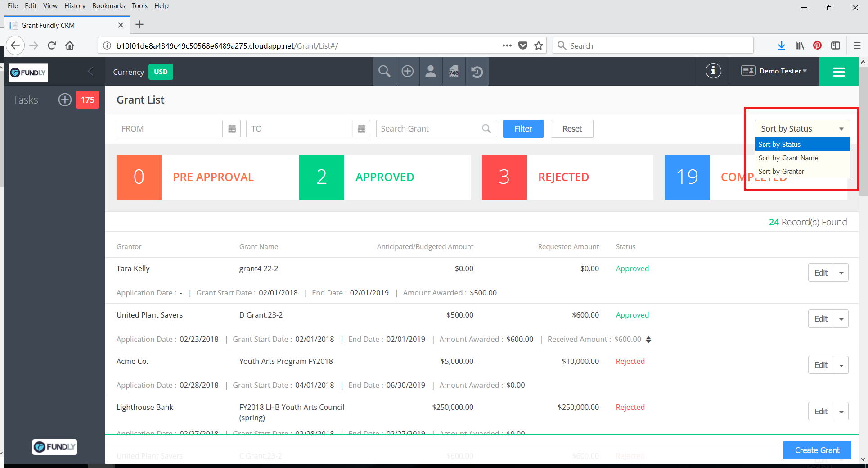Click the blue Filter button

[x=523, y=129]
